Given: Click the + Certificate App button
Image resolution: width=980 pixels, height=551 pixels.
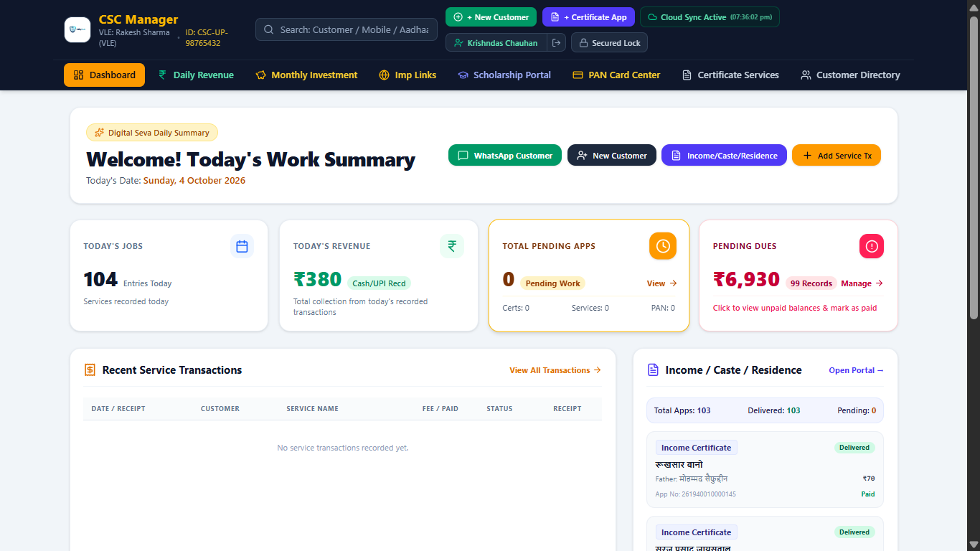Looking at the screenshot, I should [x=588, y=17].
